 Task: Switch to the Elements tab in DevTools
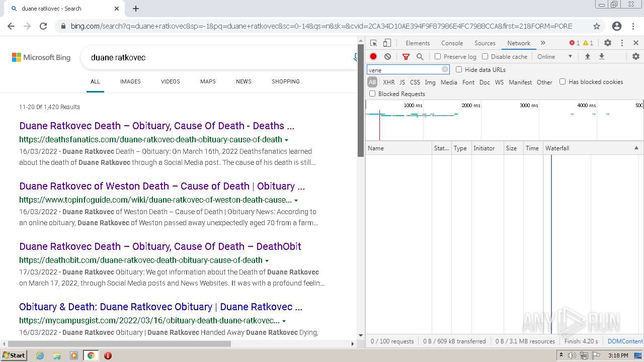click(x=418, y=43)
